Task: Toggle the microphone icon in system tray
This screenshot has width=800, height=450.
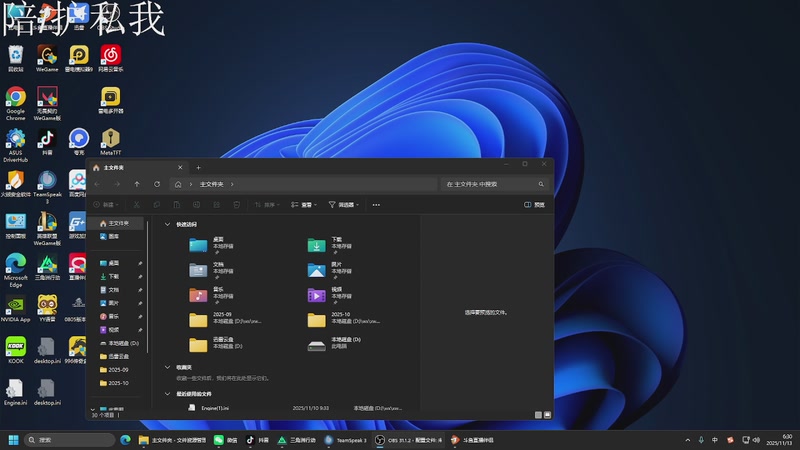Action: pyautogui.click(x=701, y=440)
